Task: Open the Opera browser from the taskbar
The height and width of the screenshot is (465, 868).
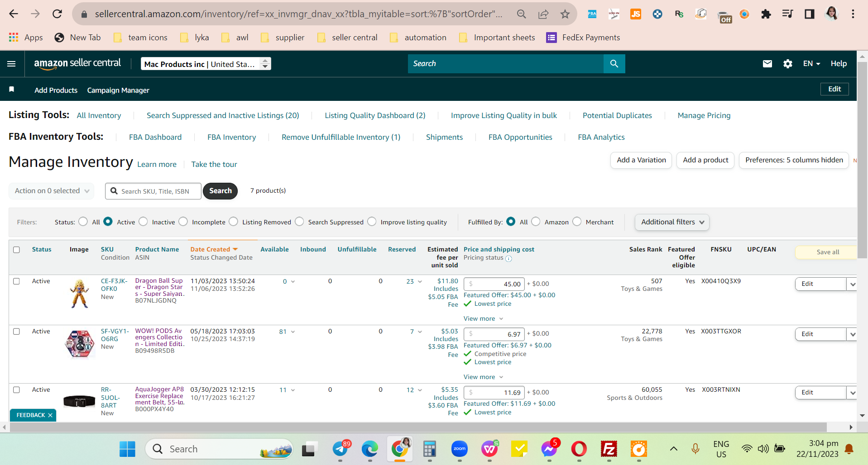Action: coord(579,449)
